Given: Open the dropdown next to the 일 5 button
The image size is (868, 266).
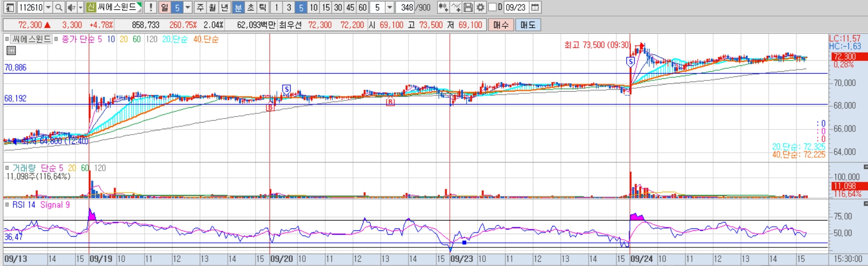Looking at the screenshot, I should click(188, 7).
